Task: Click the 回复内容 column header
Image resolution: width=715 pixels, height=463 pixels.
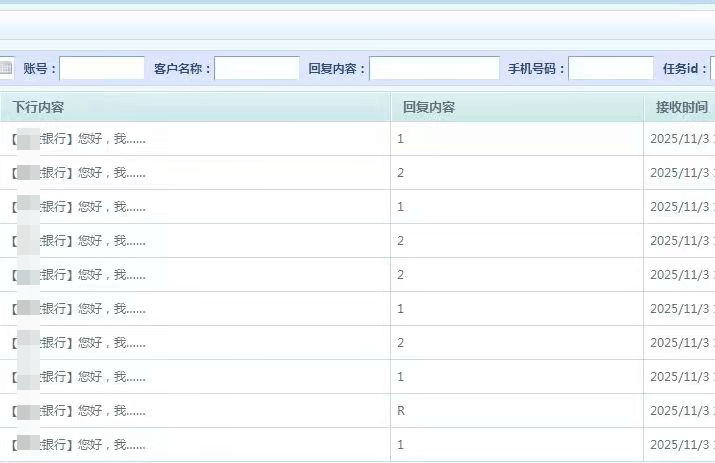Action: tap(428, 107)
